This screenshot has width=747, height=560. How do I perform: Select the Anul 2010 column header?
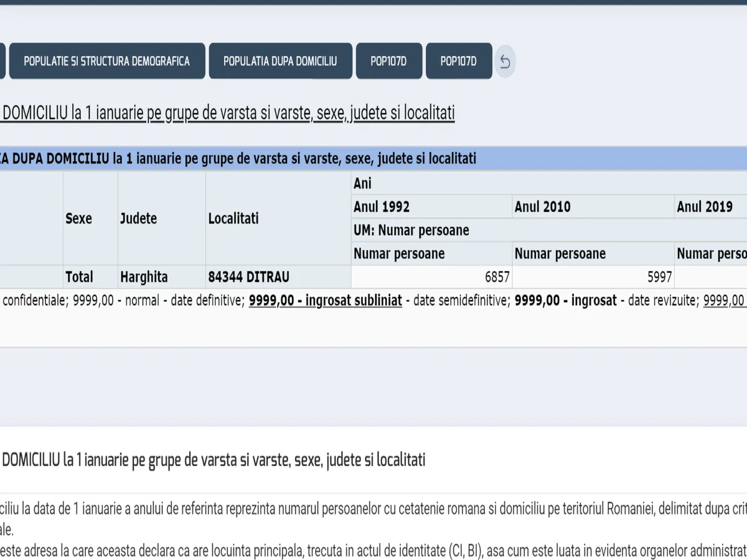click(x=542, y=207)
